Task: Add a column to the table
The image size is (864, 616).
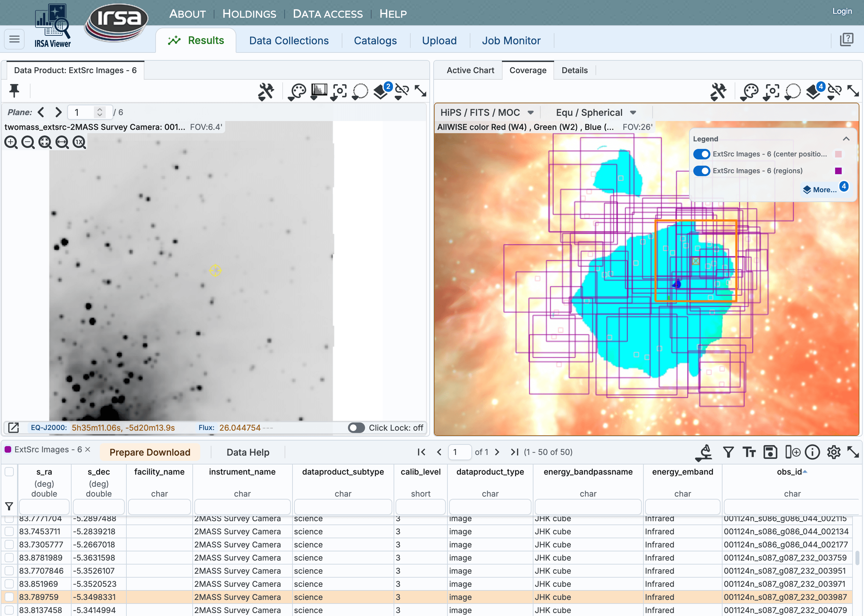Action: tap(793, 452)
